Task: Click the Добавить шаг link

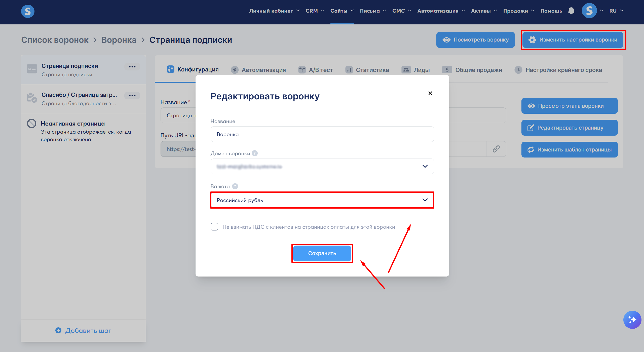Action: [83, 331]
